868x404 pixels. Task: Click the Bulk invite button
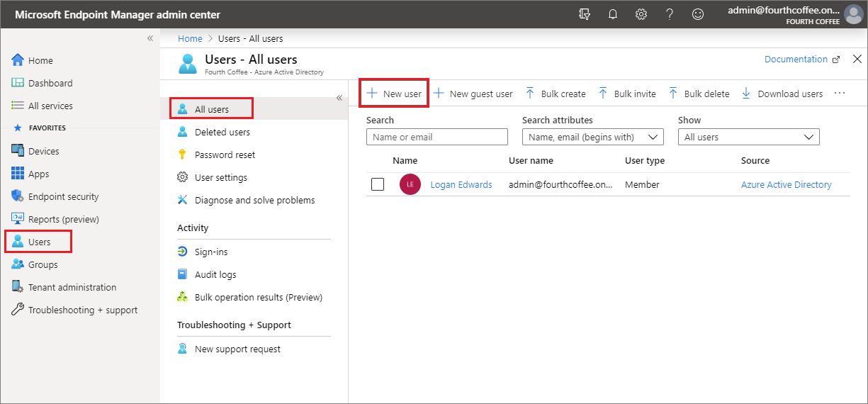click(x=627, y=94)
